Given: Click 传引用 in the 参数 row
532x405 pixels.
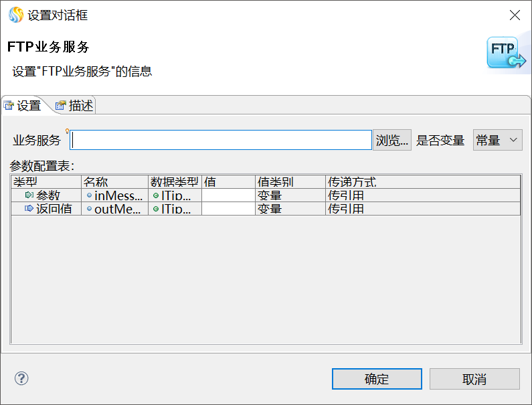Looking at the screenshot, I should tap(423, 195).
